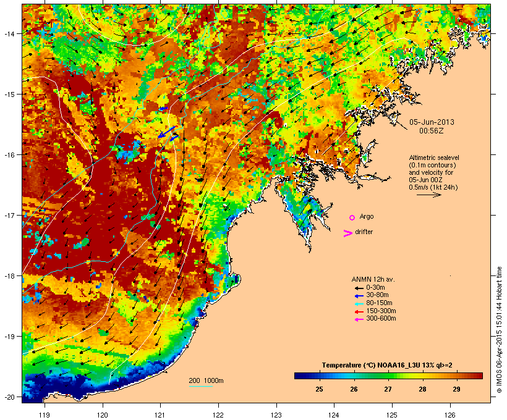Click the cyan 80-150m legend arrow

point(359,304)
